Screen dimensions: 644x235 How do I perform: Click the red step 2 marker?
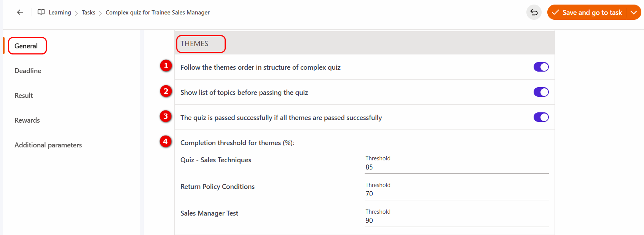[x=166, y=91]
